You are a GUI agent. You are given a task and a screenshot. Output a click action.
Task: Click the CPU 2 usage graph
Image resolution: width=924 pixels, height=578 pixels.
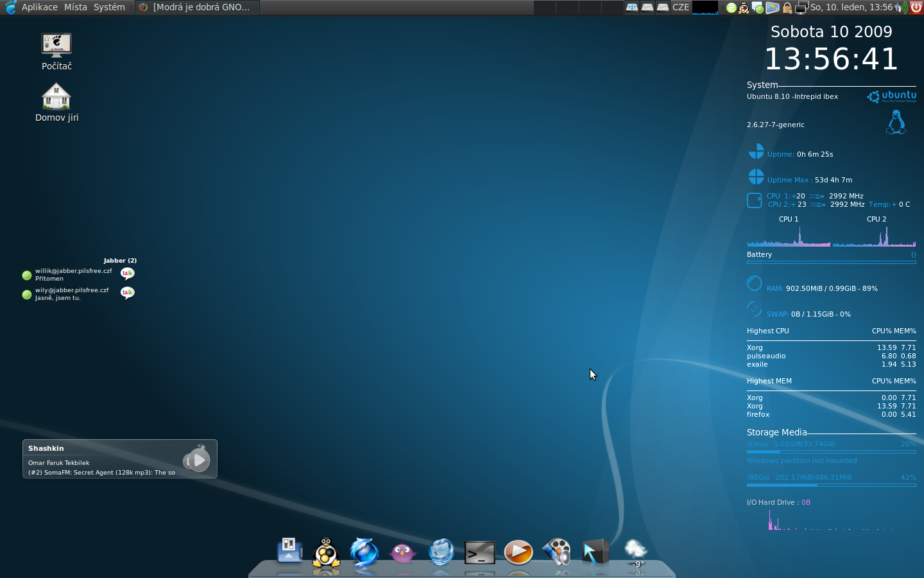[x=874, y=236]
